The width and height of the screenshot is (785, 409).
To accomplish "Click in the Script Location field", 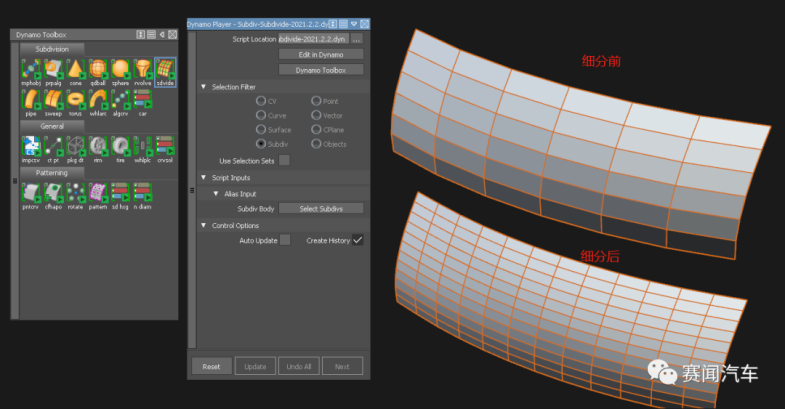I will click(312, 38).
